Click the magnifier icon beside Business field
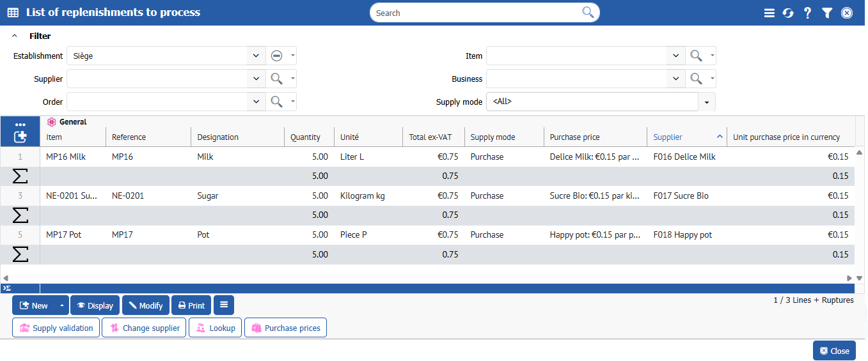 696,79
